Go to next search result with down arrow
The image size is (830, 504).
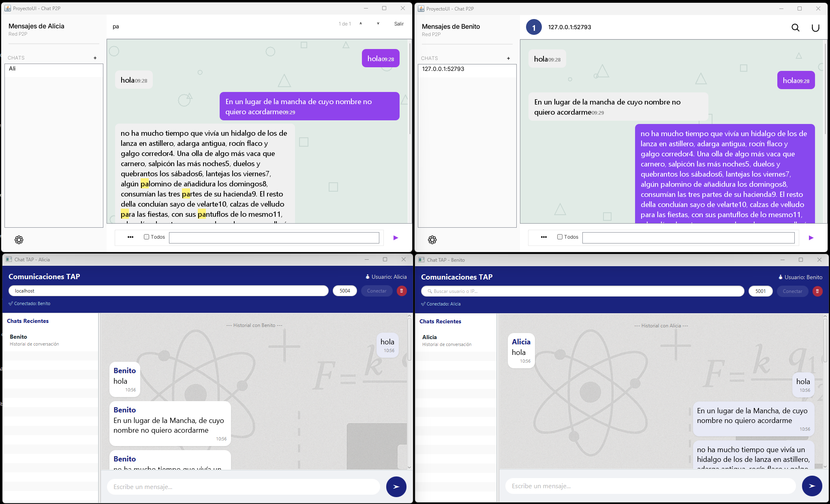pyautogui.click(x=378, y=24)
